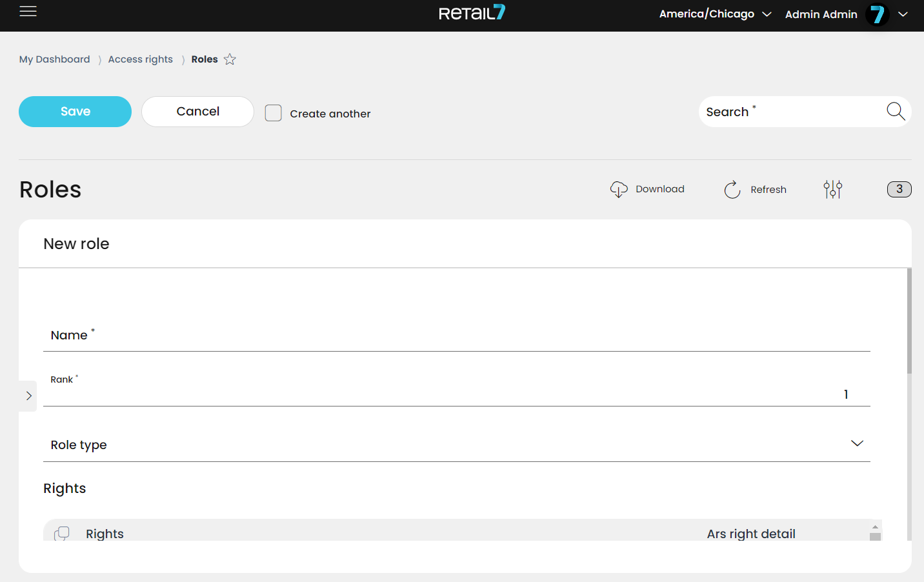The width and height of the screenshot is (924, 582).
Task: Open the America/Chicago timezone dropdown
Action: click(715, 14)
